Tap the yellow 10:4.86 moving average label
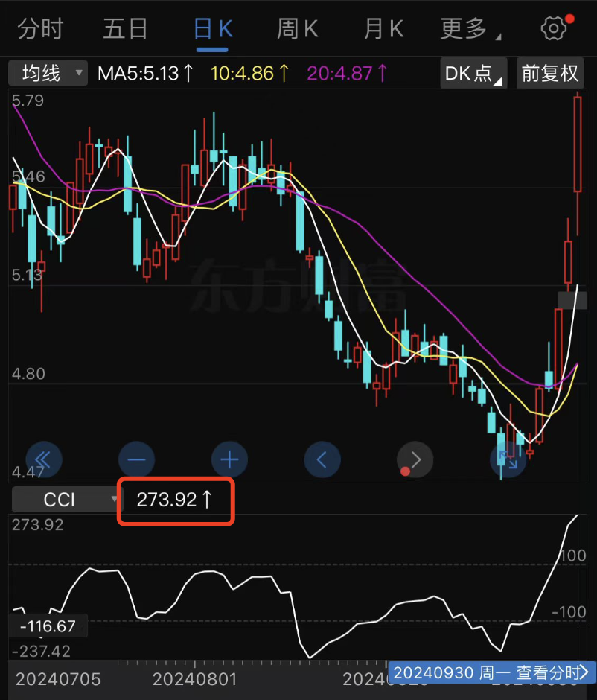Image resolution: width=597 pixels, height=700 pixels. point(249,73)
